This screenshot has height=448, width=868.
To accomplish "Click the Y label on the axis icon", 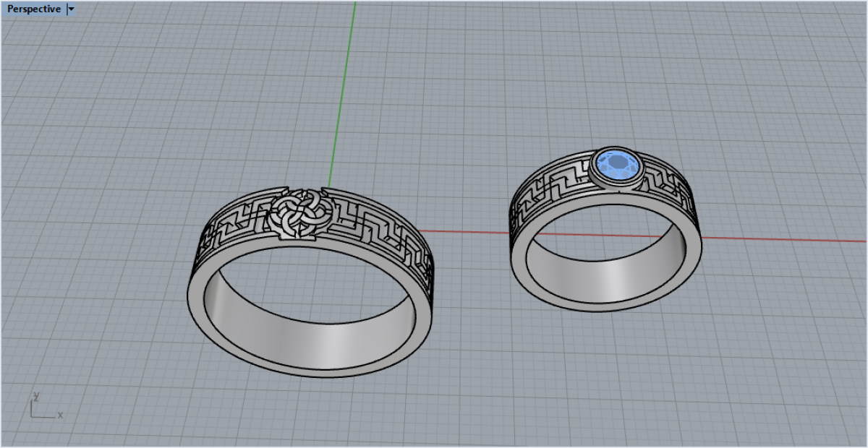I will [35, 397].
